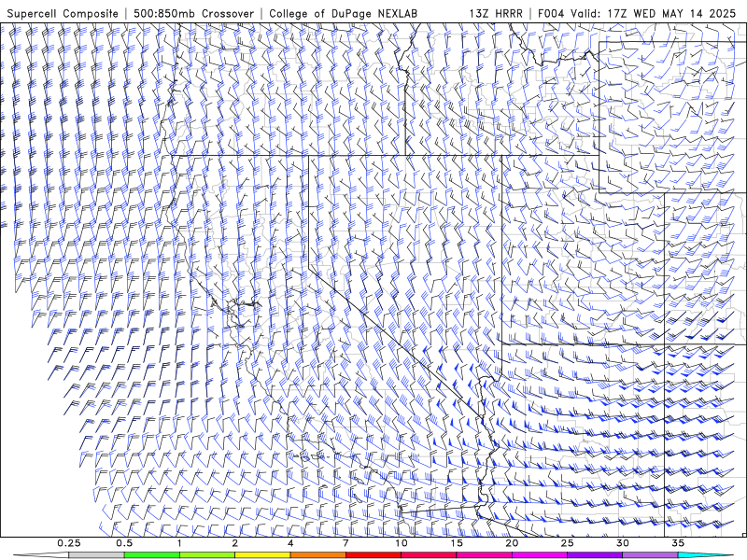747x560 pixels.
Task: Click the 'College of DuPage NEXLAB' text
Action: (x=343, y=14)
